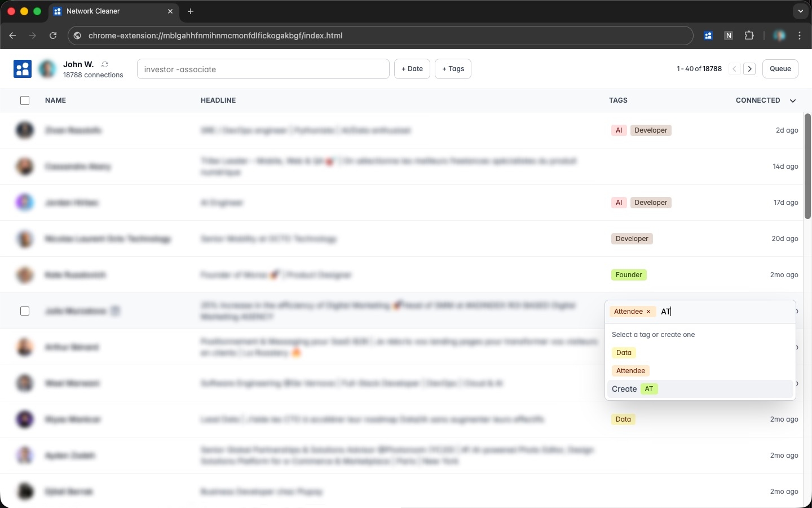Create the new AT tag in the picker
812x508 pixels.
coord(634,389)
